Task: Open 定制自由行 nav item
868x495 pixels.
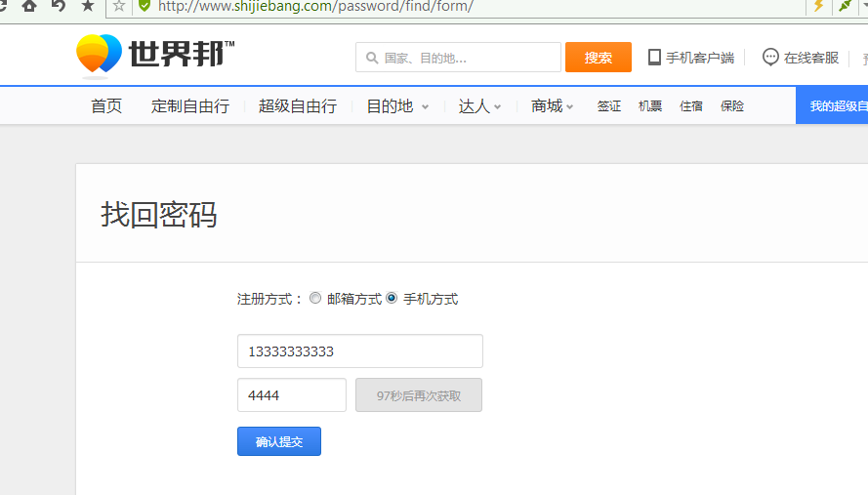Action: (x=189, y=105)
